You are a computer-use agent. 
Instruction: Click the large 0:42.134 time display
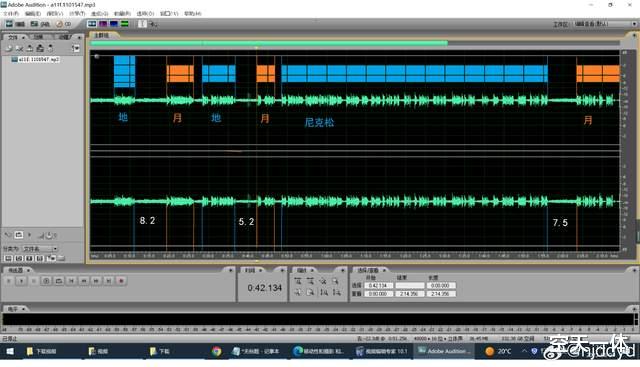pos(264,288)
